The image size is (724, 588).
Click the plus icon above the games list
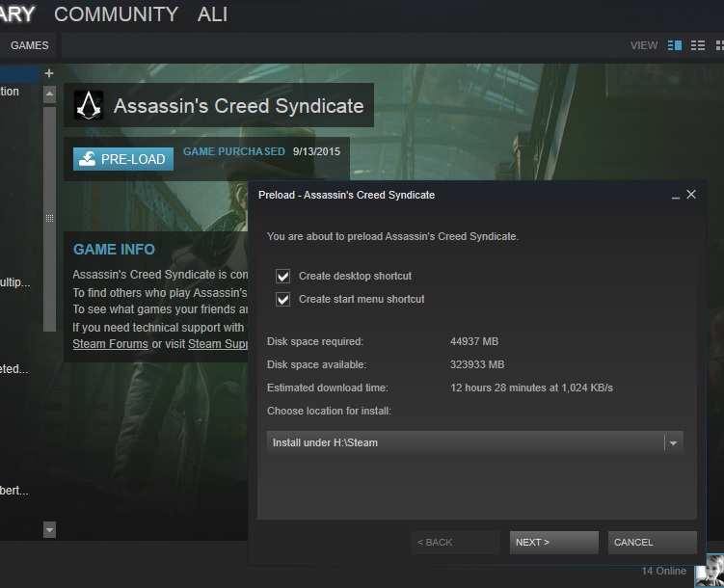tap(49, 73)
